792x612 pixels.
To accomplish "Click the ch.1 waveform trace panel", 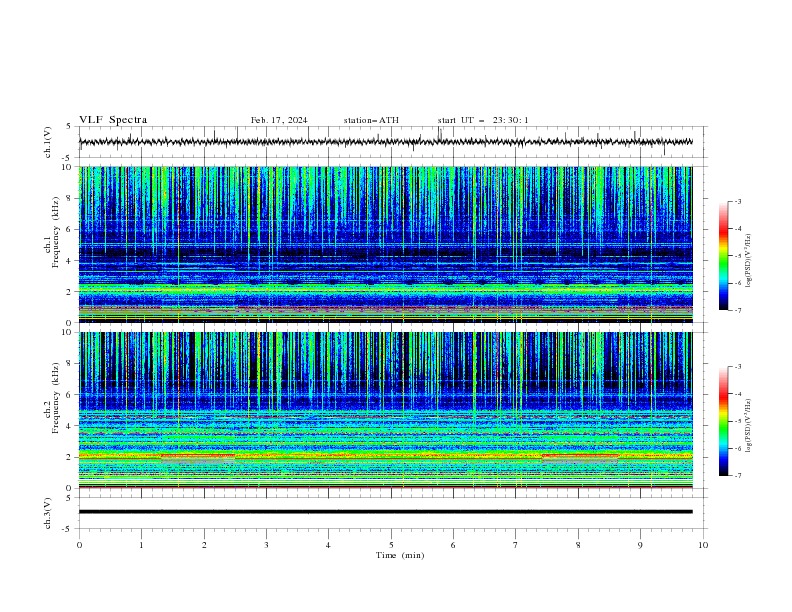I will [x=393, y=142].
